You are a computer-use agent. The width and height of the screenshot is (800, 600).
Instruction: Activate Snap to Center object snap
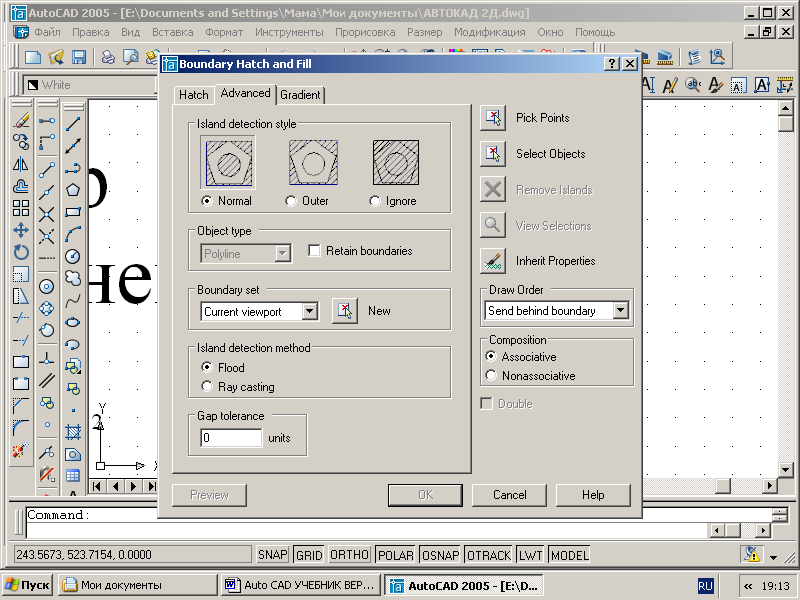(47, 287)
